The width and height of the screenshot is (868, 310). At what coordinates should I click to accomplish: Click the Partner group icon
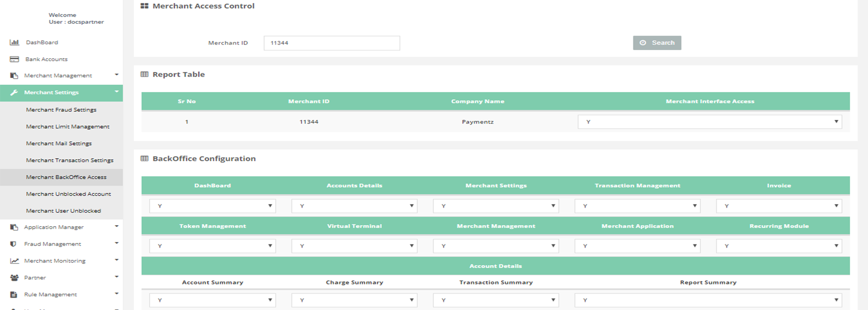15,278
